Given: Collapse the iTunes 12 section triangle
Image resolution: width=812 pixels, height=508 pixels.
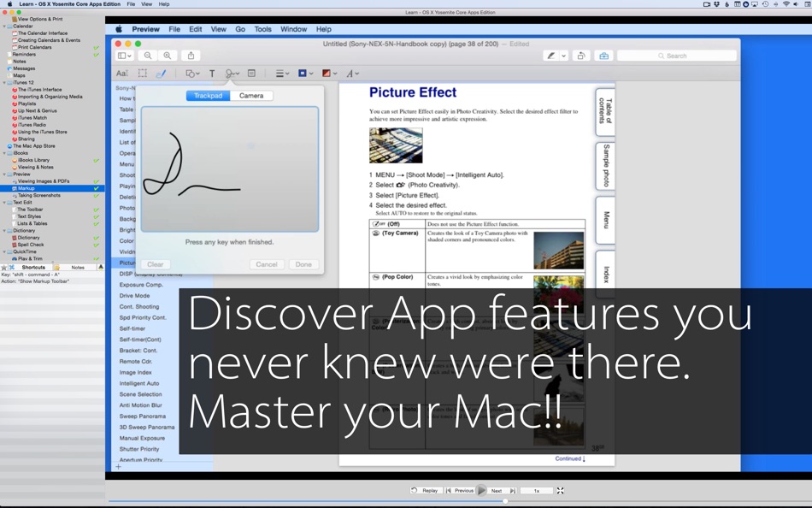Looking at the screenshot, I should pyautogui.click(x=4, y=83).
